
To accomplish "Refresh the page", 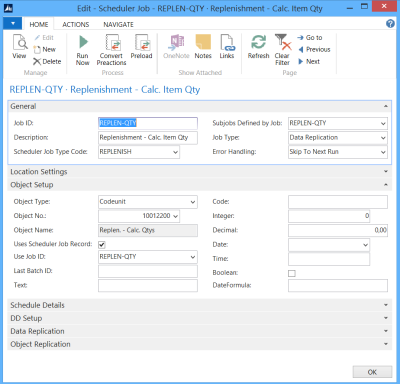I will (x=258, y=47).
